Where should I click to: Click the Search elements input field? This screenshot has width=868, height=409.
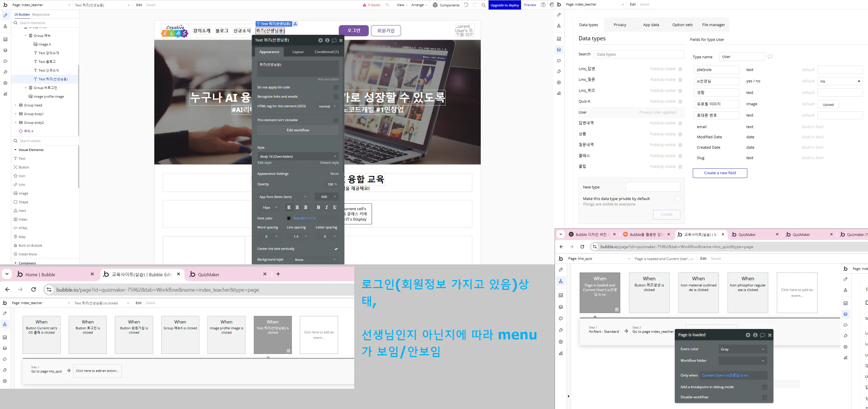pyautogui.click(x=45, y=23)
